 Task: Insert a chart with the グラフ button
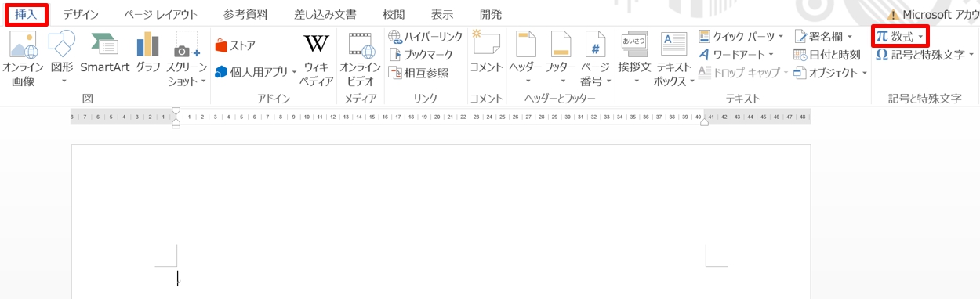148,53
